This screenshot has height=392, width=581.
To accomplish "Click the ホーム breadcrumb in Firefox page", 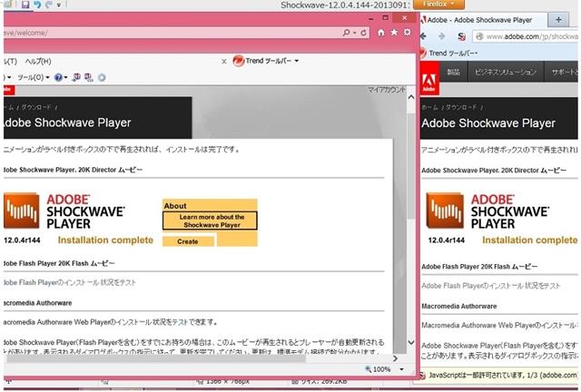I will pos(429,107).
